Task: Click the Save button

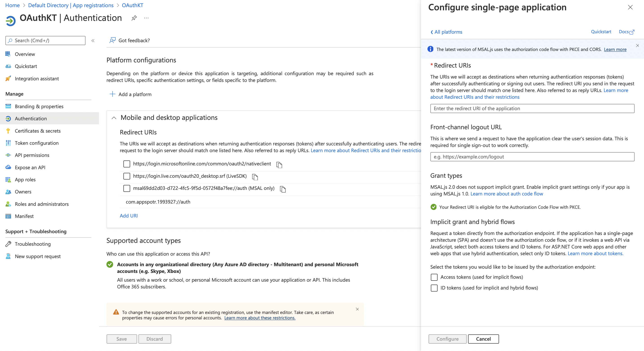Action: click(x=122, y=339)
